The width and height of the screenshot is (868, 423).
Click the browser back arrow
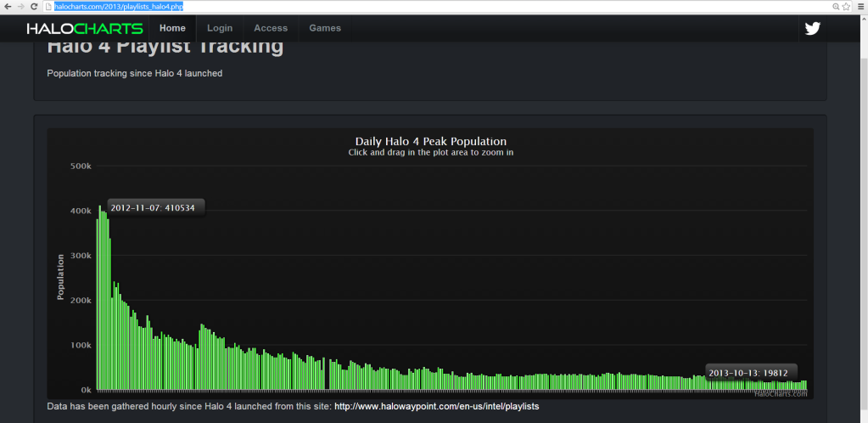[x=7, y=7]
